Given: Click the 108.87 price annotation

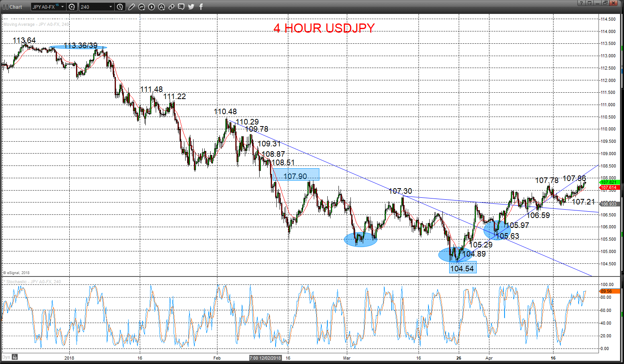Looking at the screenshot, I should 273,154.
